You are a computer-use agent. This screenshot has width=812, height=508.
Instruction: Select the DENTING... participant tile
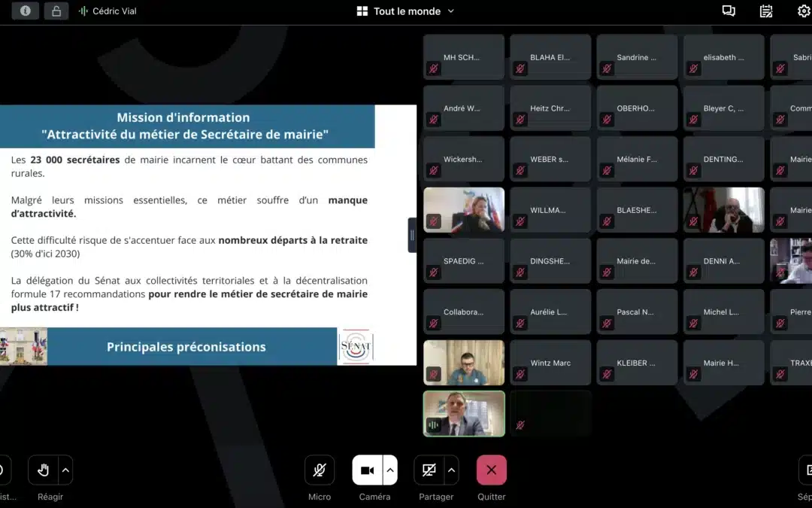[724, 159]
